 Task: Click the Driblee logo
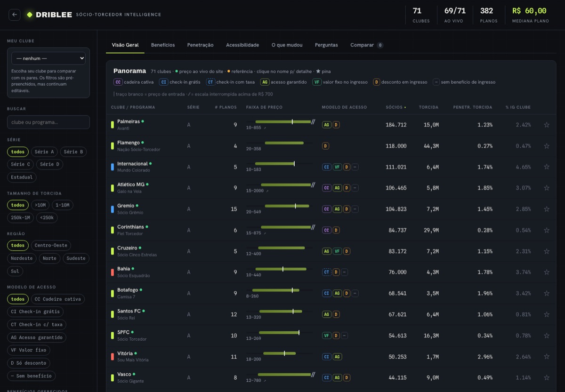click(49, 15)
